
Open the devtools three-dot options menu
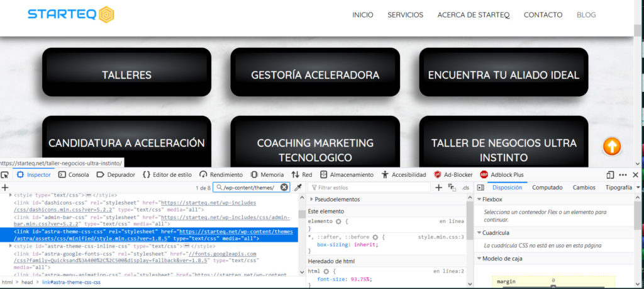tap(623, 174)
